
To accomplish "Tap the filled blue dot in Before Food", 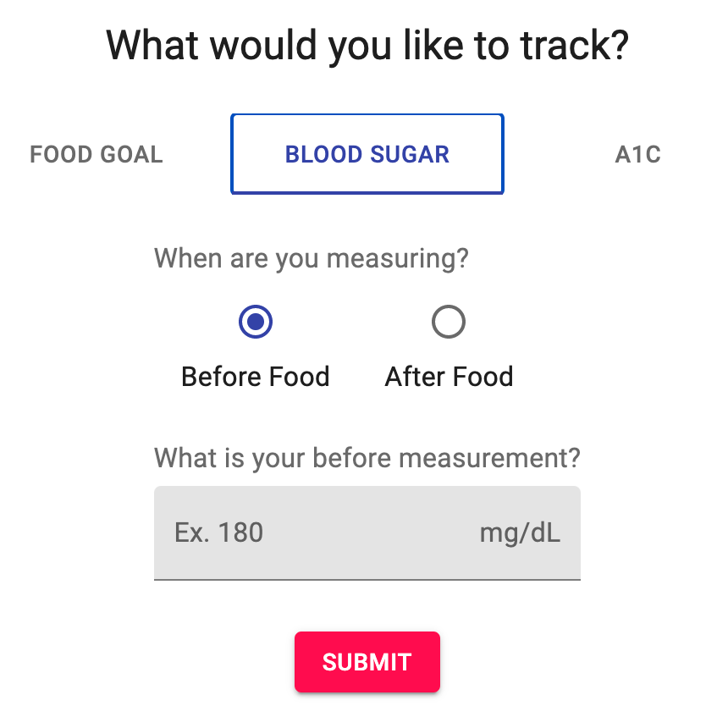I will (256, 322).
